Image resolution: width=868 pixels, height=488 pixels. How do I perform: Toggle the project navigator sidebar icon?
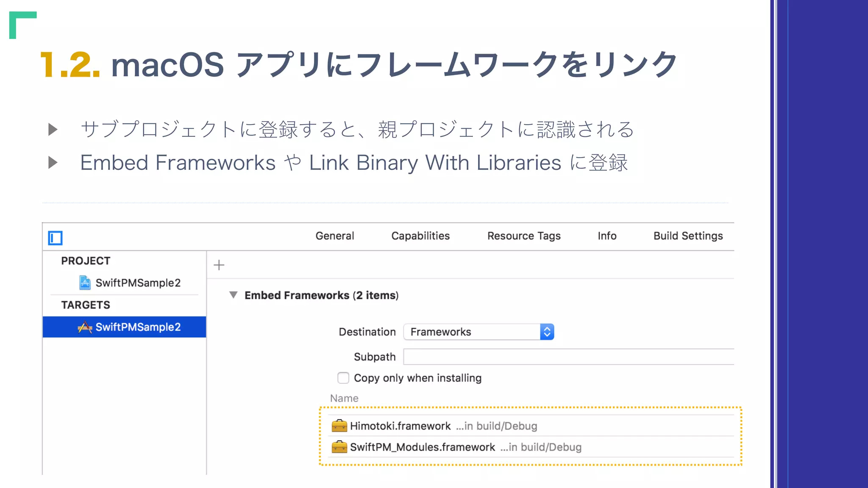coord(55,238)
